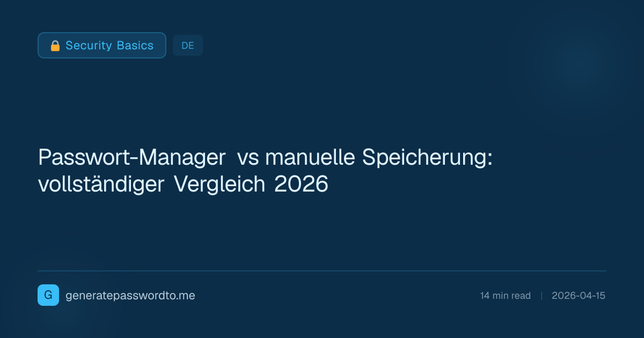
Task: Click the word "Speicherung:" in the headline
Action: 427,158
